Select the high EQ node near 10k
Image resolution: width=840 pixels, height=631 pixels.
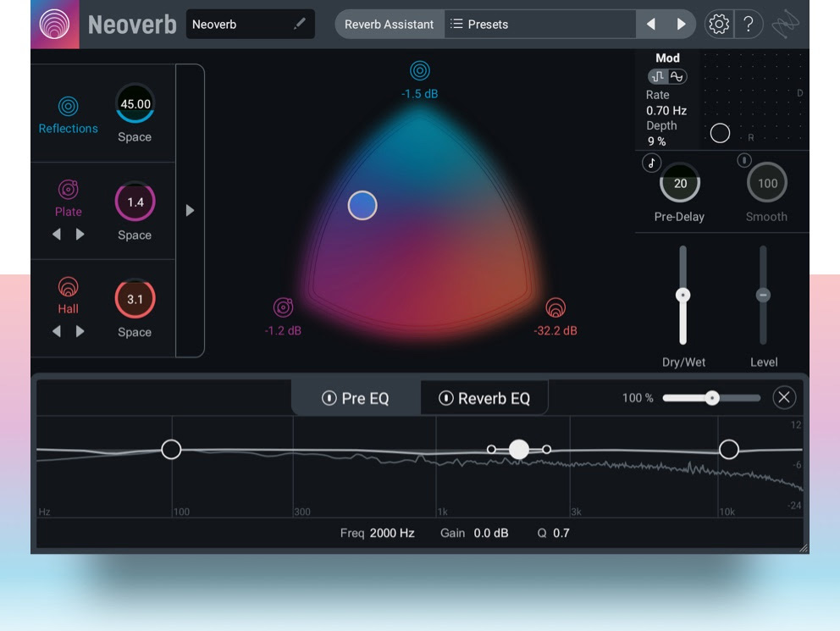[728, 449]
